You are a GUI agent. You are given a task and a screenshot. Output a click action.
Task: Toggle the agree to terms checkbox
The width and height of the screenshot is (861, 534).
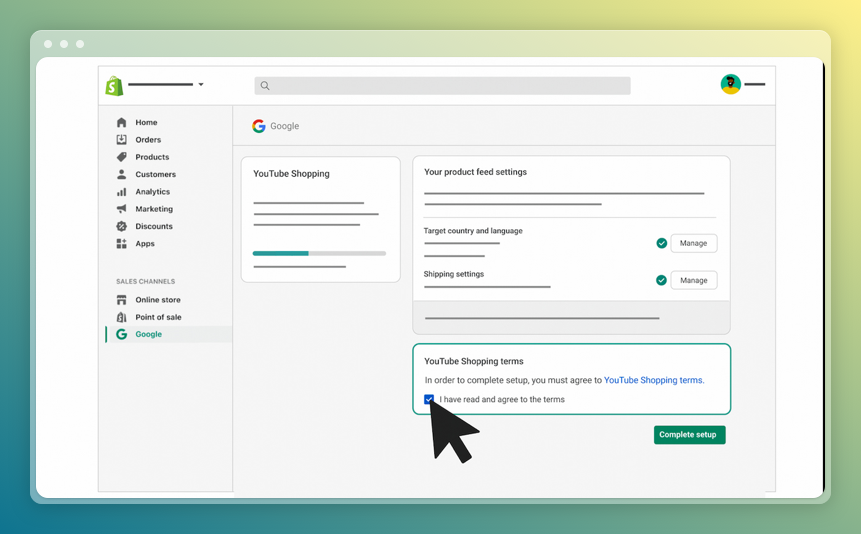tap(429, 399)
